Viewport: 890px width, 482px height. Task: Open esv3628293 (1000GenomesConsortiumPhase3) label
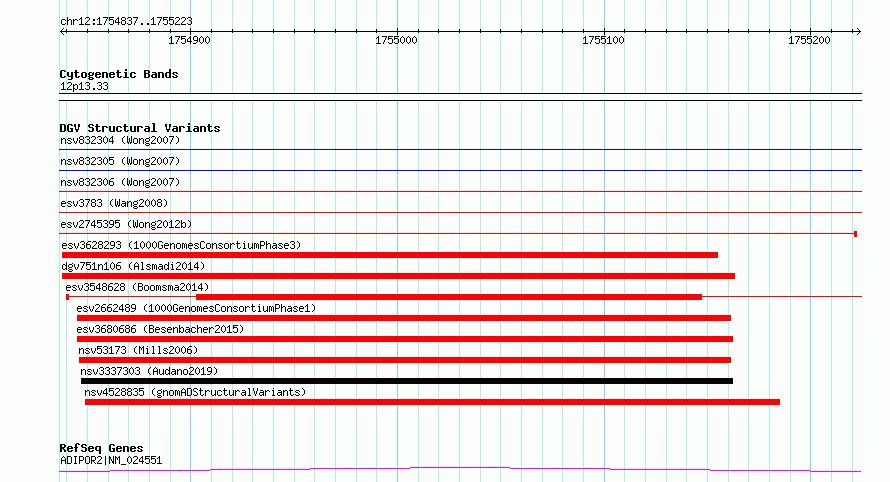click(181, 245)
